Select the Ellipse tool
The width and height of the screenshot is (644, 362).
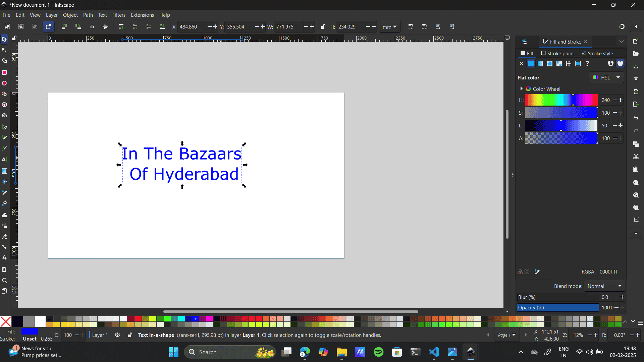(x=4, y=83)
